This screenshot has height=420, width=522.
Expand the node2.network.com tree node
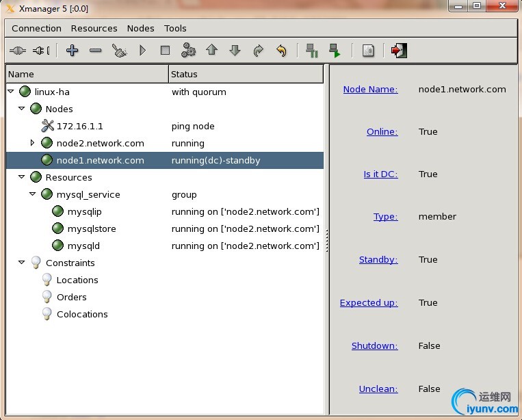point(32,143)
